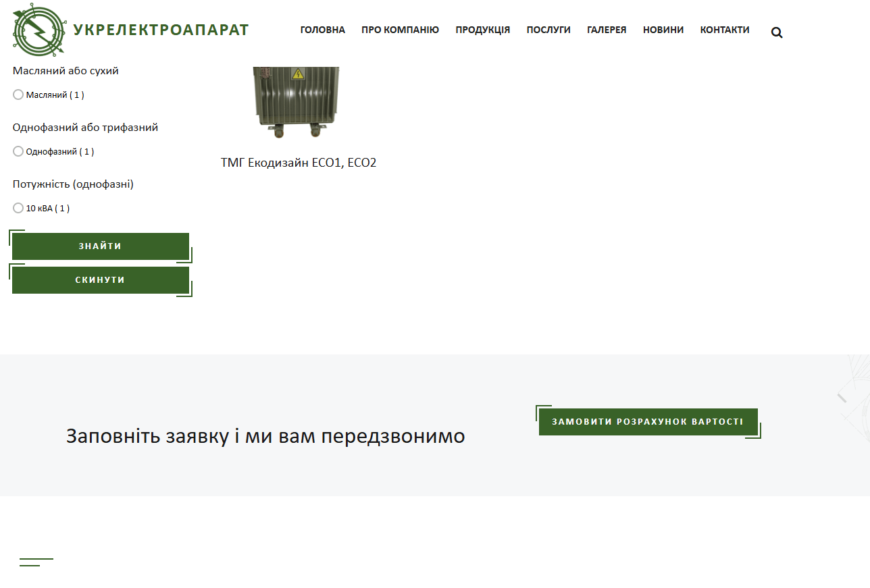
Task: Click the Однофазний або трифазний filter heading
Action: coord(85,126)
